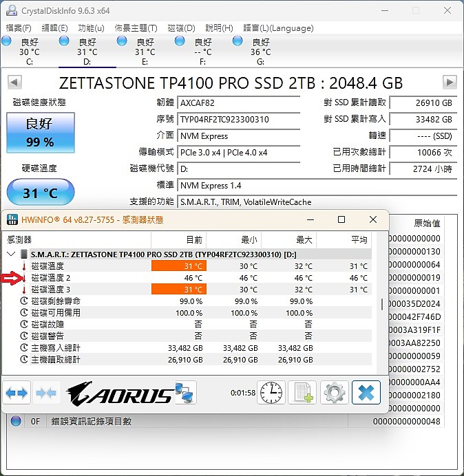Image resolution: width=464 pixels, height=476 pixels.
Task: Click the 平均 column header
Action: point(344,240)
